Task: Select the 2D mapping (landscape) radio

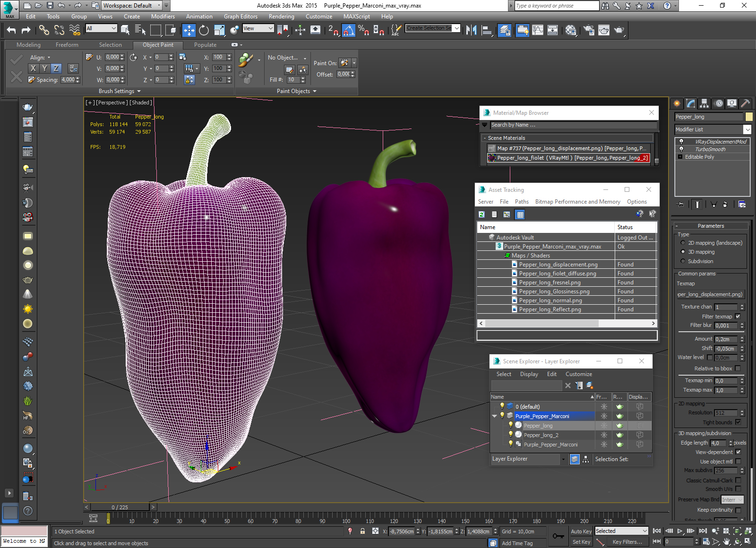Action: pos(683,243)
